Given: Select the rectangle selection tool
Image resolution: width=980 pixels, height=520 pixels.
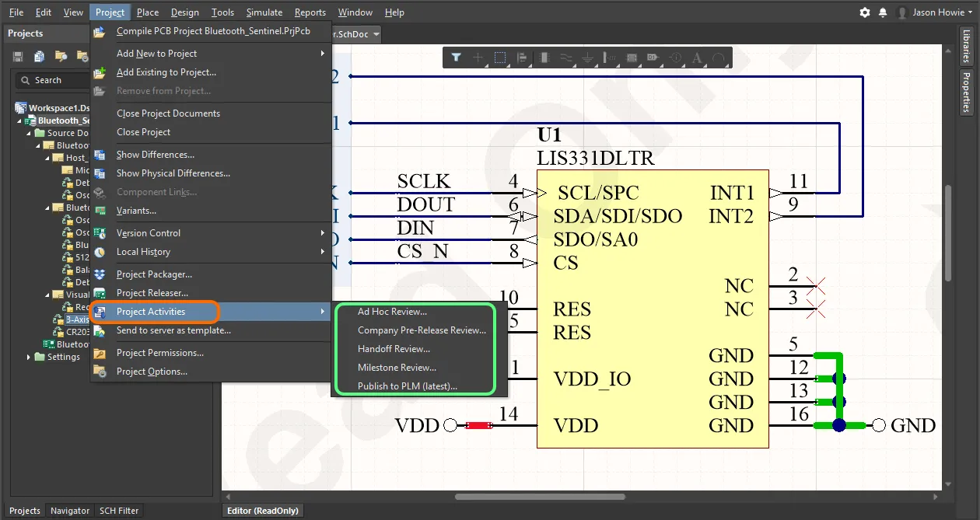Looking at the screenshot, I should click(x=500, y=58).
